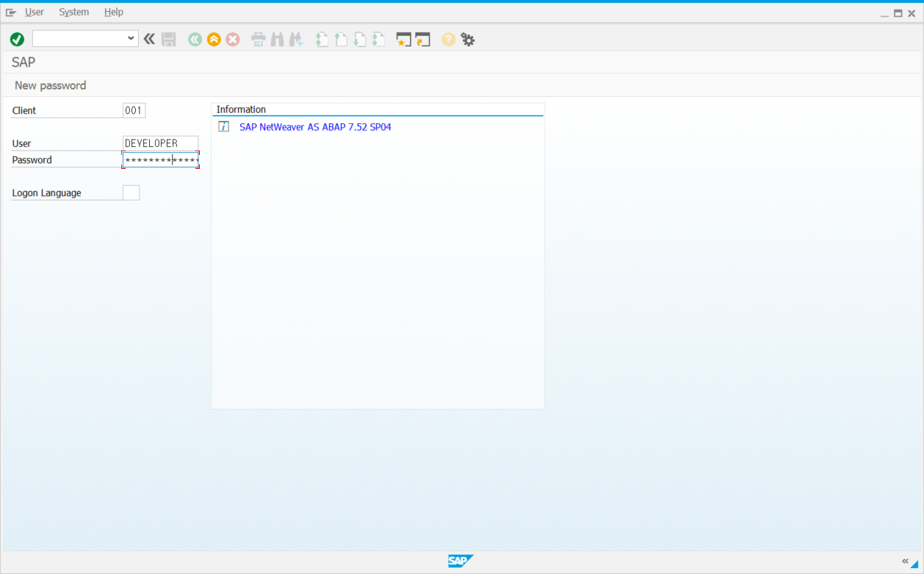Click the Create New Session window icon
The width and height of the screenshot is (924, 574).
[x=403, y=40]
